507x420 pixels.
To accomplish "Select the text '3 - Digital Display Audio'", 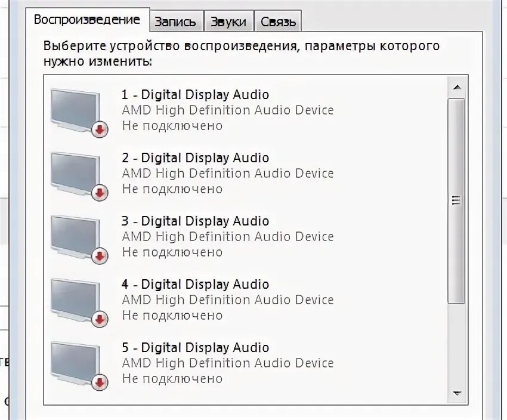I will 195,221.
